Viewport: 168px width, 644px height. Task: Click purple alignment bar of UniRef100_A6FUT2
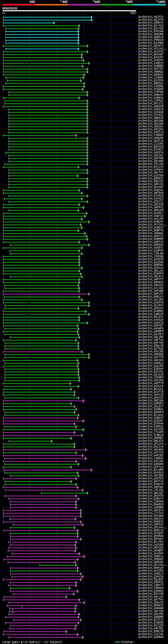click(46, 294)
